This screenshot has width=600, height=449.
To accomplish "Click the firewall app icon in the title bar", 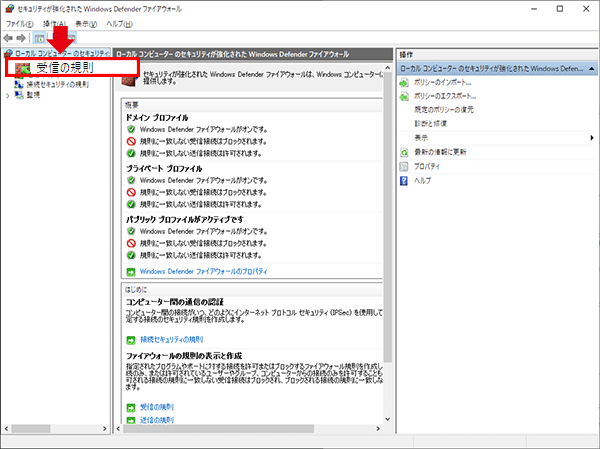I will click(10, 9).
